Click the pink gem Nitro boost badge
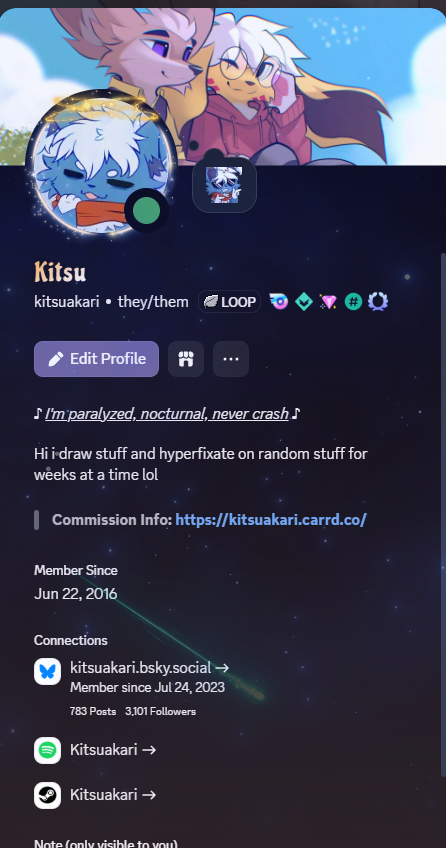The image size is (446, 848). point(328,302)
